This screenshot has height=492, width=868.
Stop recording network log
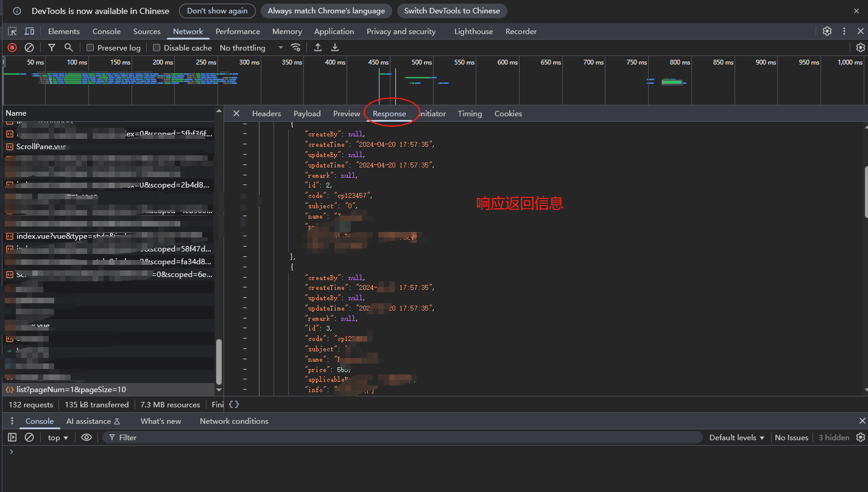[12, 47]
